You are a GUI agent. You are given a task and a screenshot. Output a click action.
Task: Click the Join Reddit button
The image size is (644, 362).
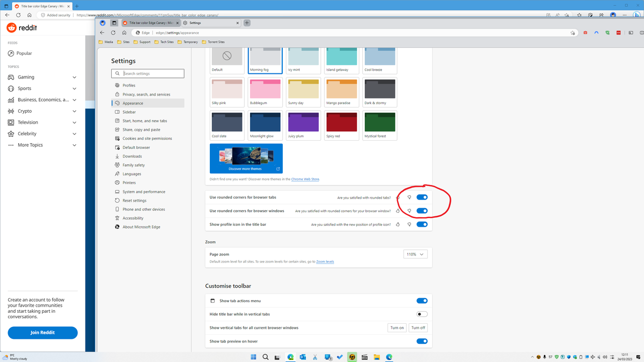pyautogui.click(x=42, y=332)
